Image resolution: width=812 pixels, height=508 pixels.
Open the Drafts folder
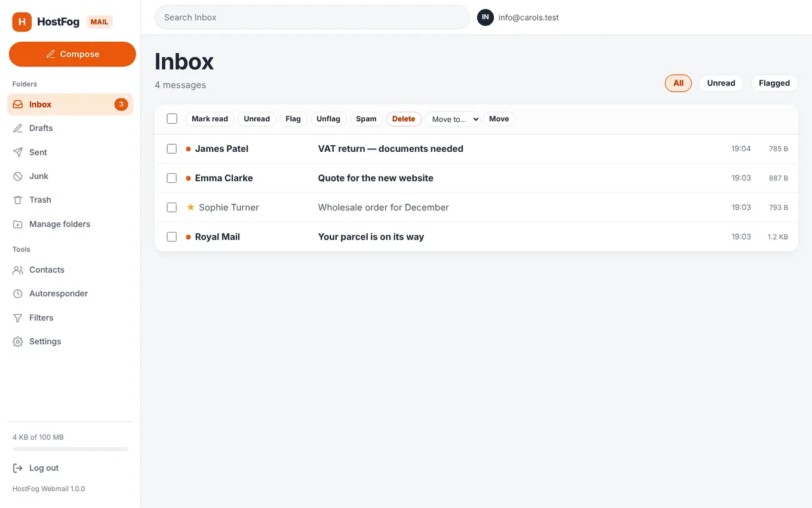pos(70,128)
